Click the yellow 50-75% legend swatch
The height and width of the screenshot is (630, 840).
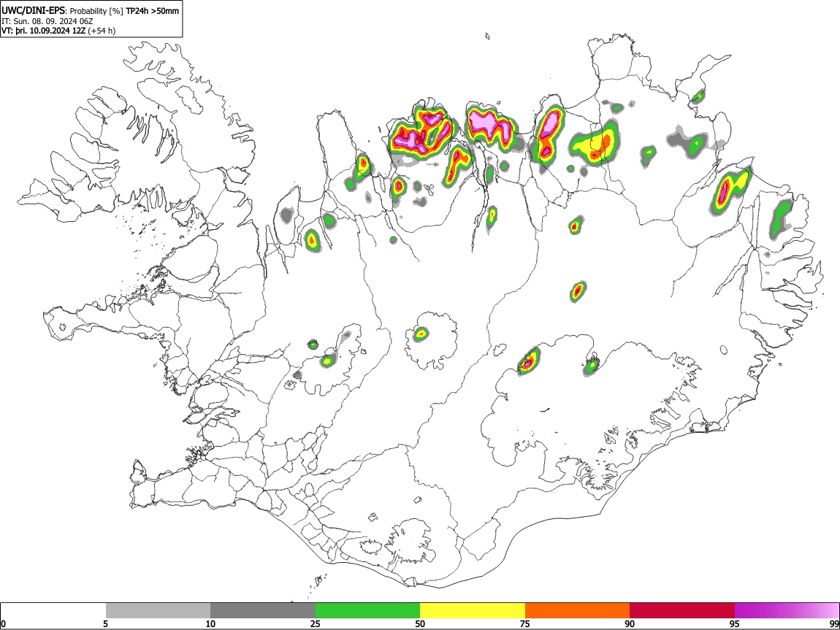click(473, 611)
